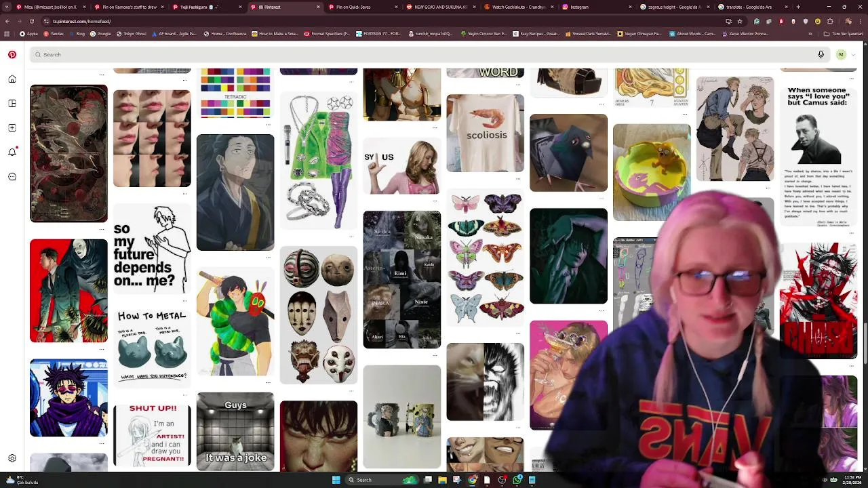The image size is (868, 488).
Task: Open Google Chrome from taskbar
Action: 472,480
